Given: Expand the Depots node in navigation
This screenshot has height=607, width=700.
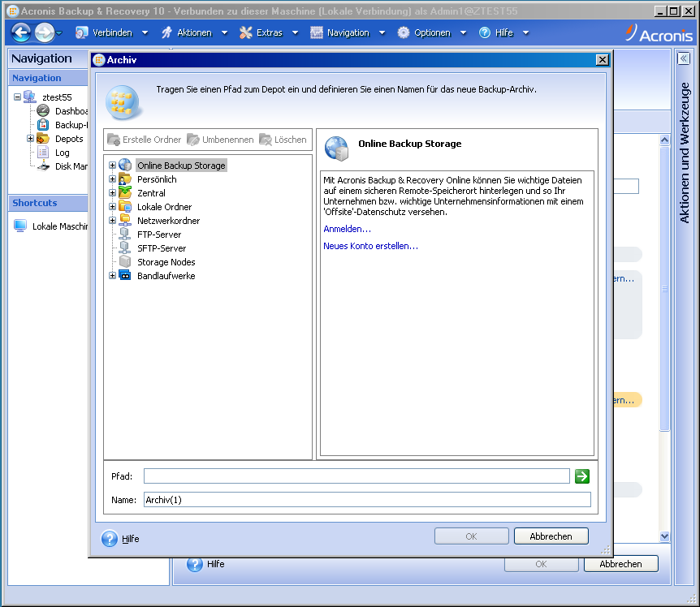Looking at the screenshot, I should (x=30, y=139).
